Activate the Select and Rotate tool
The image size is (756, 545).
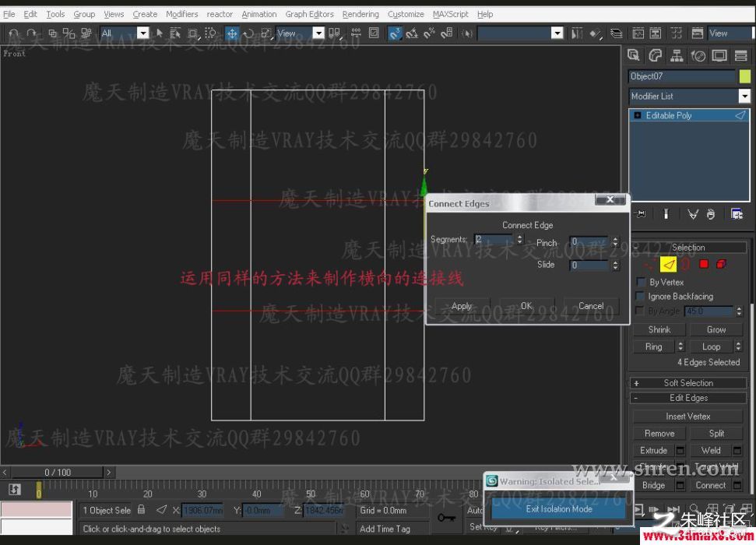248,33
